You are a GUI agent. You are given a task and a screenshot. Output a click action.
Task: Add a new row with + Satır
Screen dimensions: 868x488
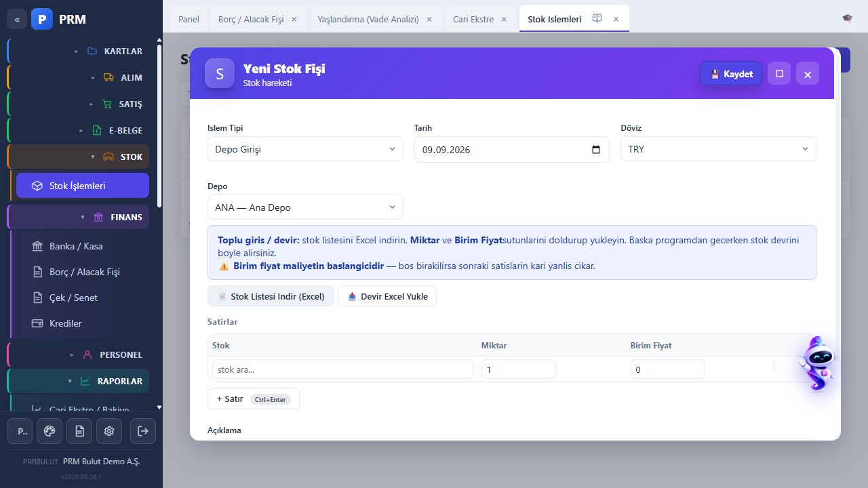(x=253, y=399)
